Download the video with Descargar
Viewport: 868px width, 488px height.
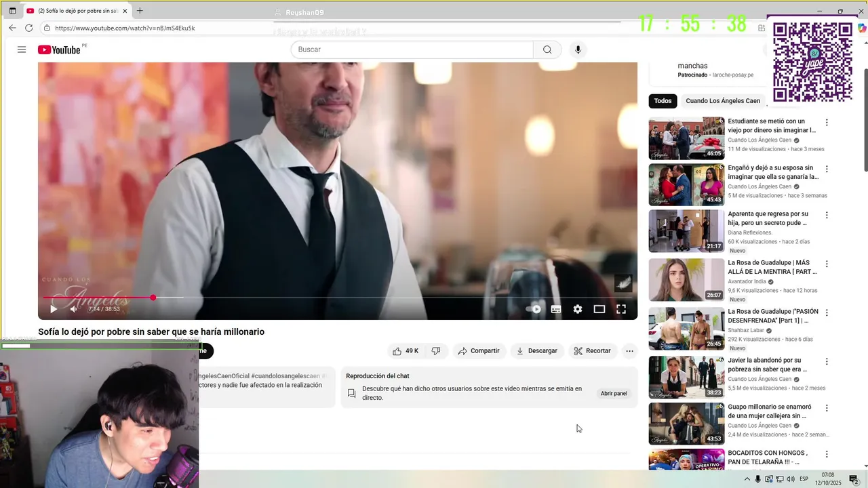536,351
